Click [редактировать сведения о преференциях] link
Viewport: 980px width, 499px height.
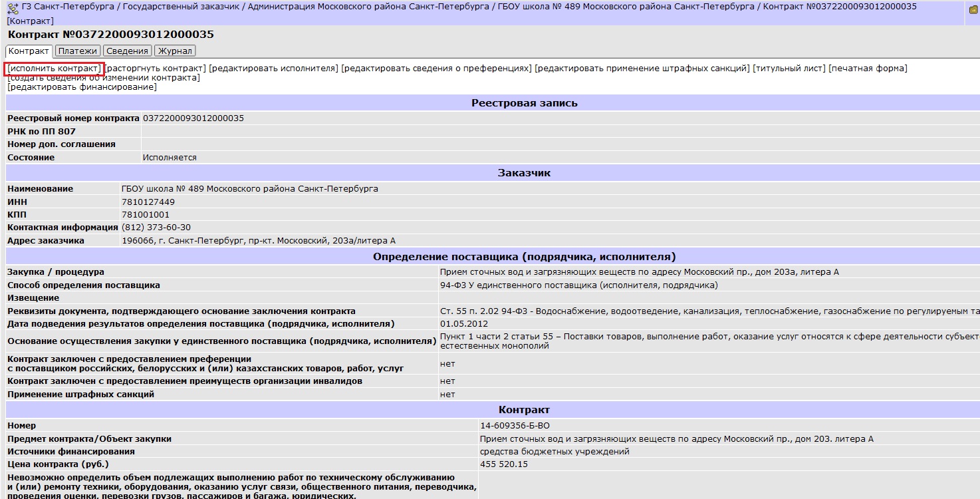click(436, 69)
